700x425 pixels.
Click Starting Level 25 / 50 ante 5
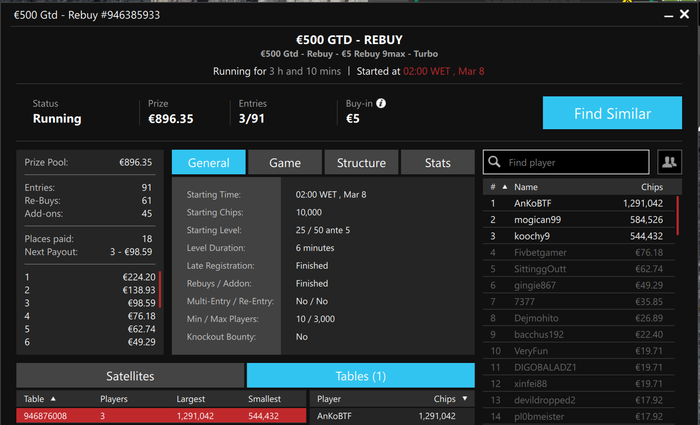(x=323, y=230)
